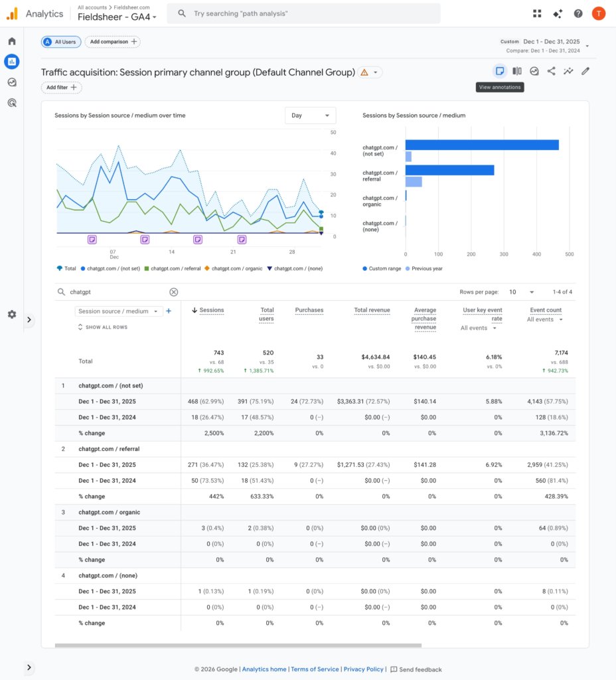Open the Session source / medium dimension dropdown
This screenshot has width=616, height=680.
(x=118, y=311)
